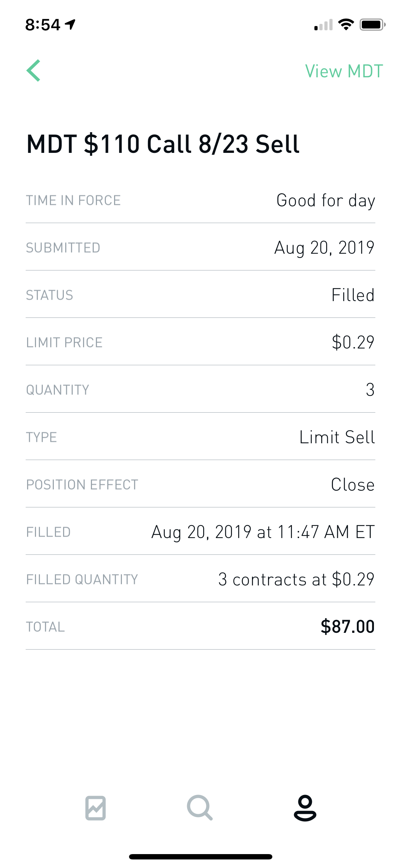The height and width of the screenshot is (868, 401).
Task: Tap the location arrow in status bar
Action: 70,24
